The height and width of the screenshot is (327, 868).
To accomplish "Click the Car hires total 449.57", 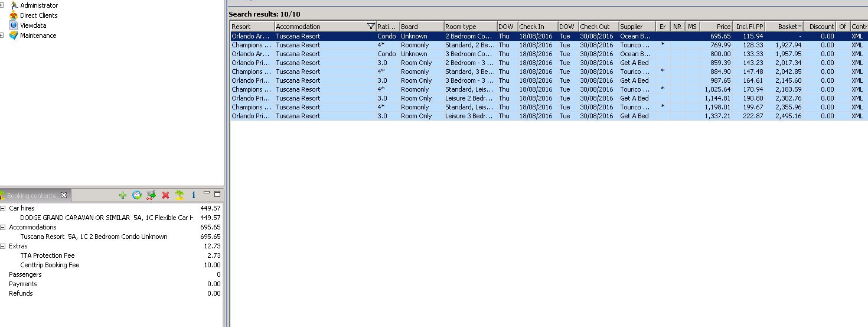I will (x=210, y=208).
